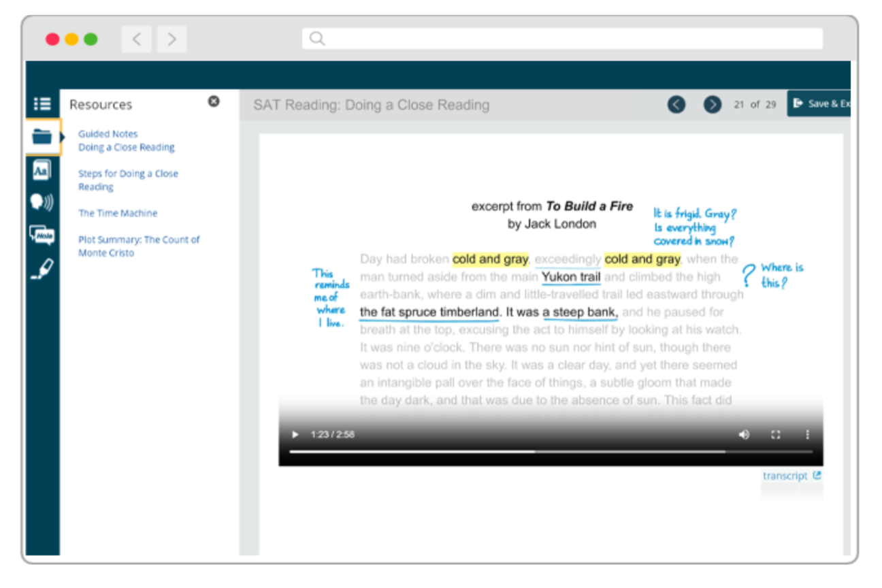This screenshot has height=588, width=882.
Task: Open the glossary with the Aa icon
Action: [42, 169]
